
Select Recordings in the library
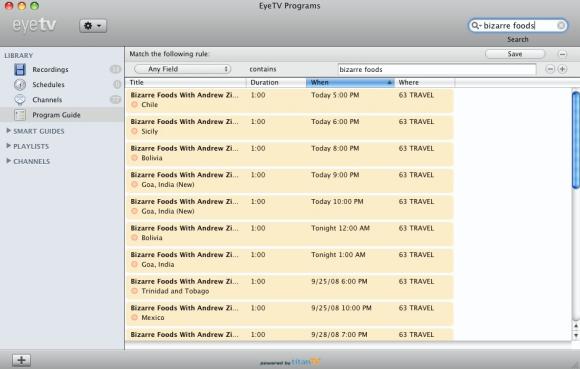point(50,70)
